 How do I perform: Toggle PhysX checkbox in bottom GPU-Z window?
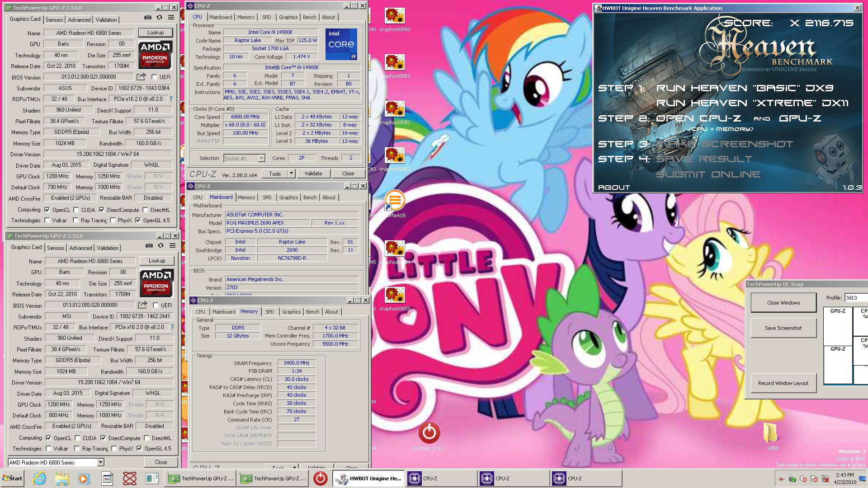pos(114,449)
